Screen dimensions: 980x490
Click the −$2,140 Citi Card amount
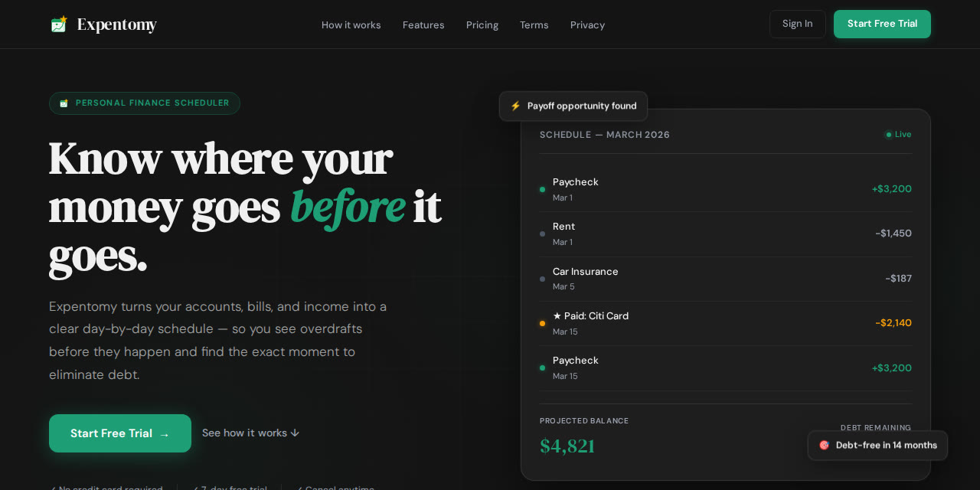tap(893, 323)
